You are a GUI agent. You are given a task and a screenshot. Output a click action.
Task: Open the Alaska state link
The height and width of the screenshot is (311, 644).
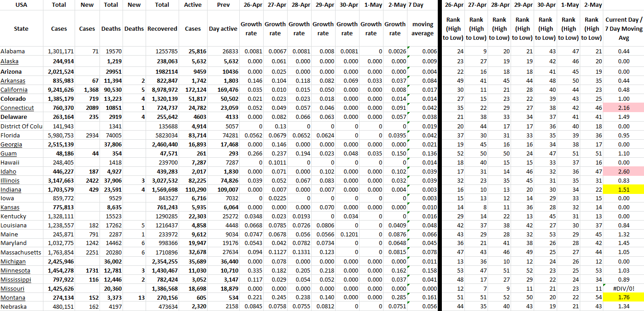9,61
